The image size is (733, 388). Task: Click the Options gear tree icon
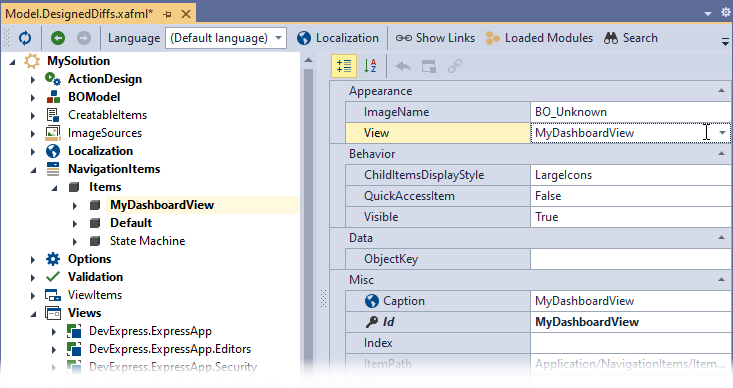(x=53, y=259)
